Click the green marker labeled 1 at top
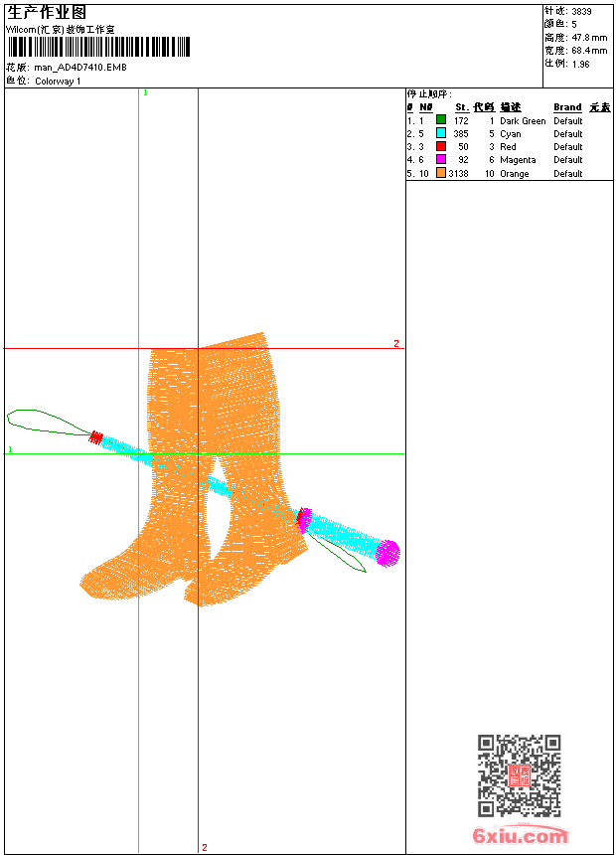 click(145, 92)
